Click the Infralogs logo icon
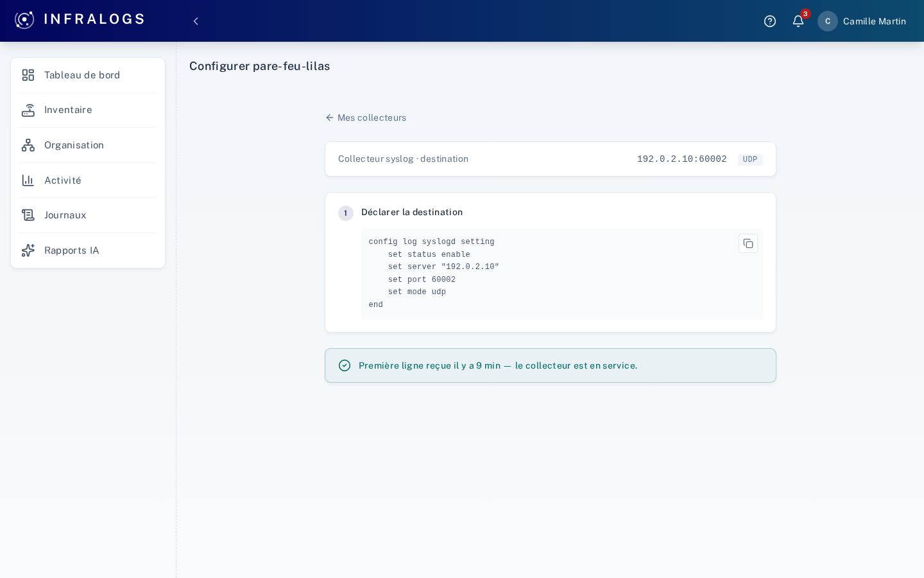 pyautogui.click(x=24, y=20)
